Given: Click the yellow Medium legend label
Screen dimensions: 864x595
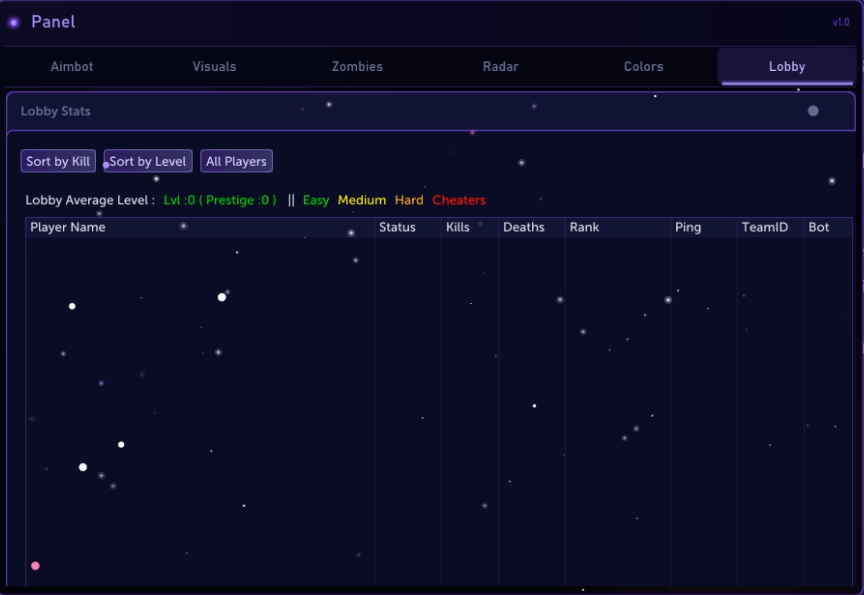Looking at the screenshot, I should (362, 201).
